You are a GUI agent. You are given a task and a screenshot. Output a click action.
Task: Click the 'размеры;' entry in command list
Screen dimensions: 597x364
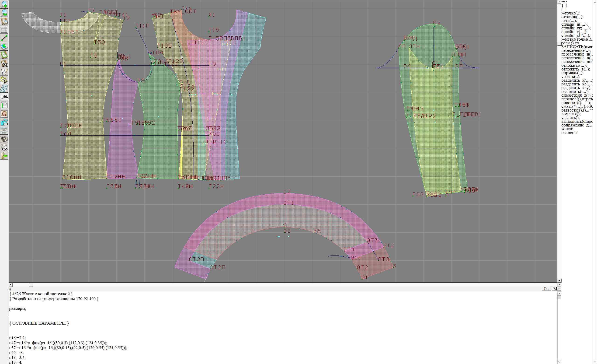click(x=570, y=133)
